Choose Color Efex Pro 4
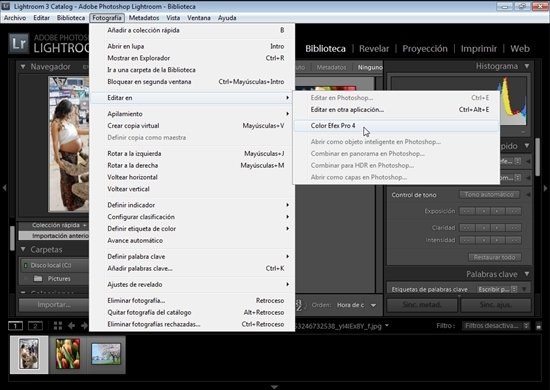 pos(396,126)
